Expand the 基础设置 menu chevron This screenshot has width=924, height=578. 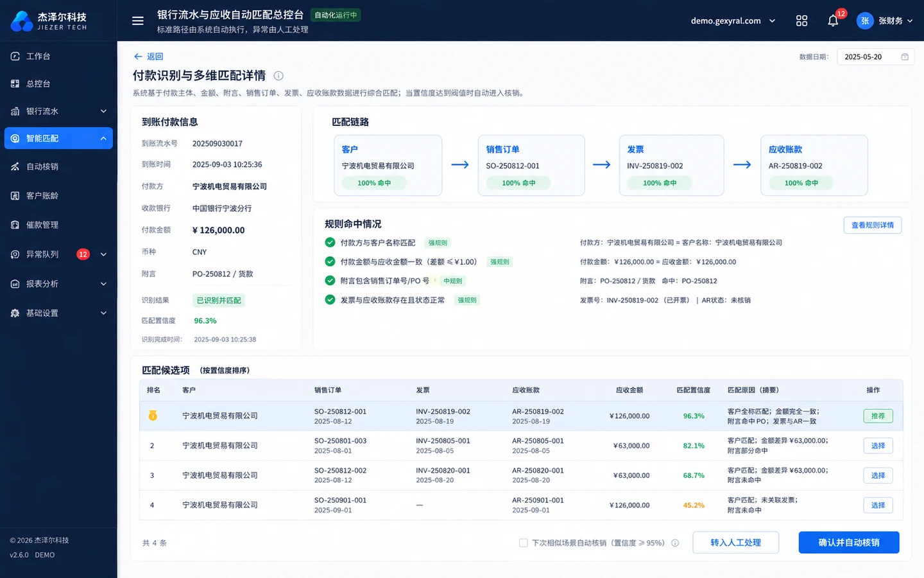(x=103, y=313)
